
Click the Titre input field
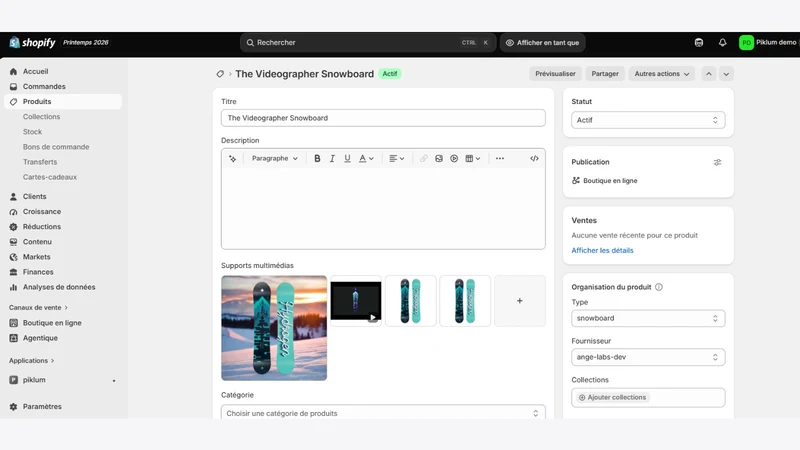tap(383, 118)
